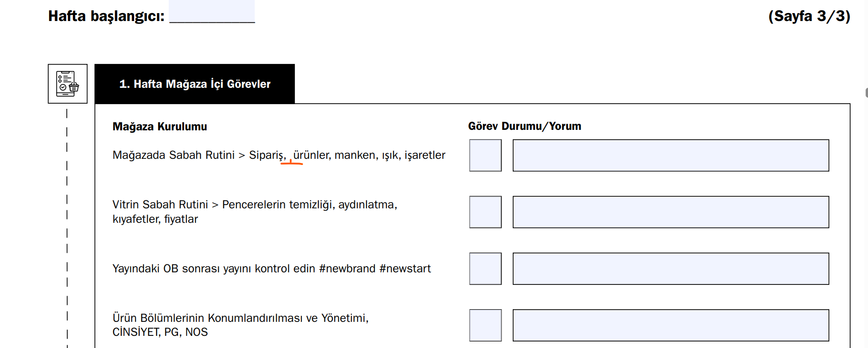This screenshot has width=868, height=348.
Task: Click comment field for #newbrand #newstart task
Action: (x=671, y=269)
